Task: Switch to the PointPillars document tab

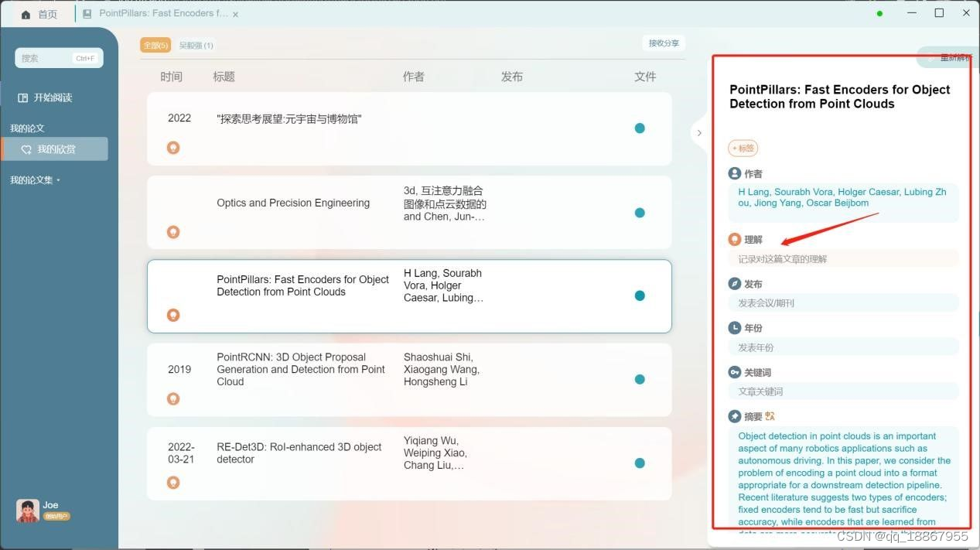Action: (x=161, y=14)
